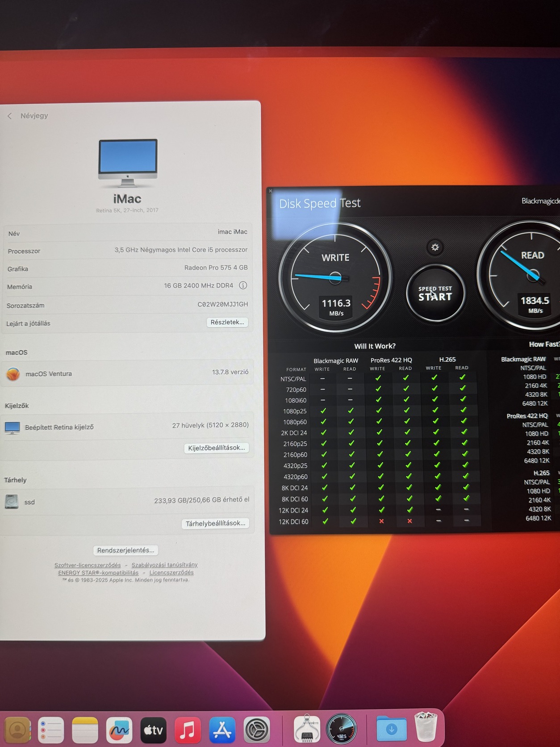Open warranty Részletek button
Viewport: 560px width, 747px height.
pyautogui.click(x=227, y=322)
